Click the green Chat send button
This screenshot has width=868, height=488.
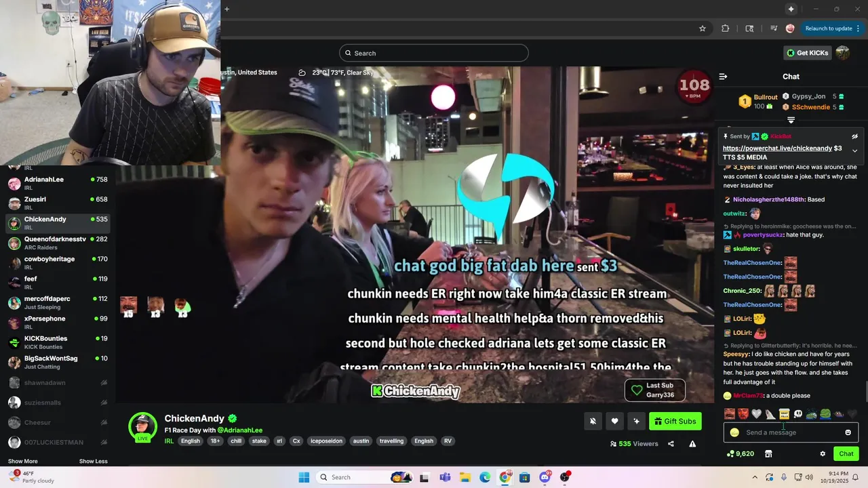846,453
